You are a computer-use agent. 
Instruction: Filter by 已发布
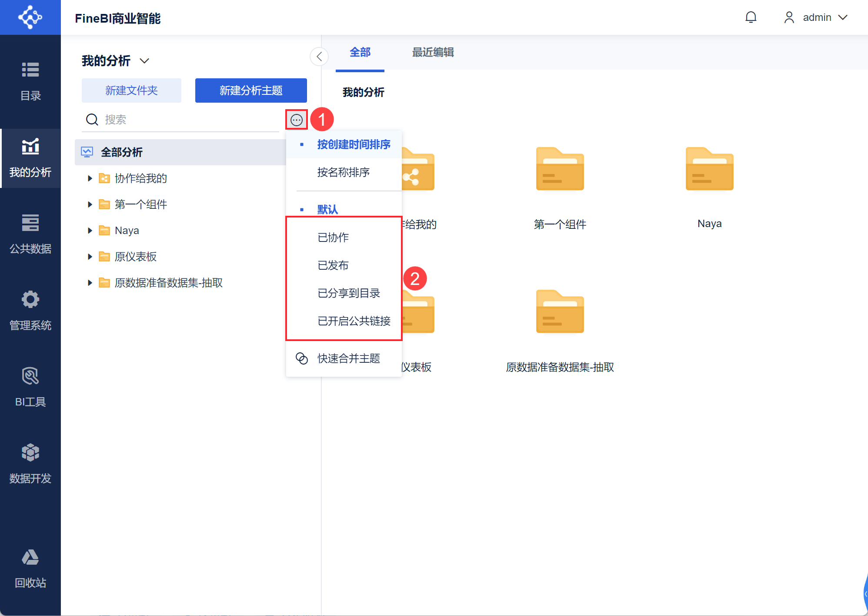344,265
